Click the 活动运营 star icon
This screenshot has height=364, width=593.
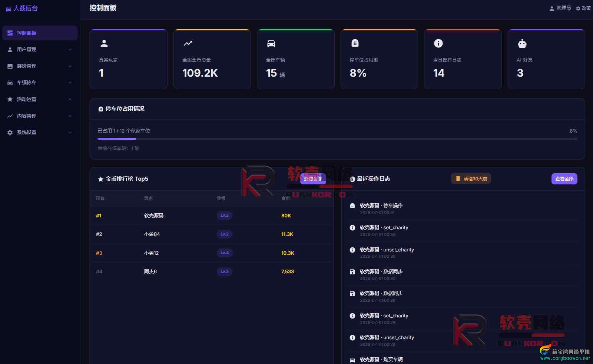point(10,99)
